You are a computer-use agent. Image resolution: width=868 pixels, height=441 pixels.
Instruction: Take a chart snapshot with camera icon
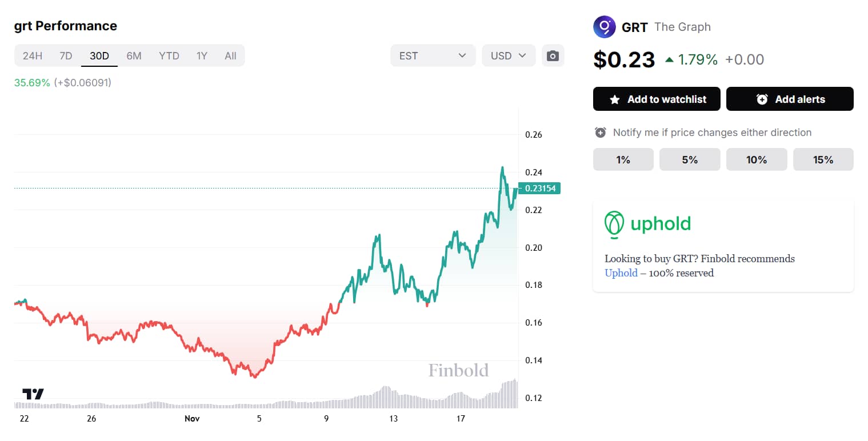click(x=553, y=55)
